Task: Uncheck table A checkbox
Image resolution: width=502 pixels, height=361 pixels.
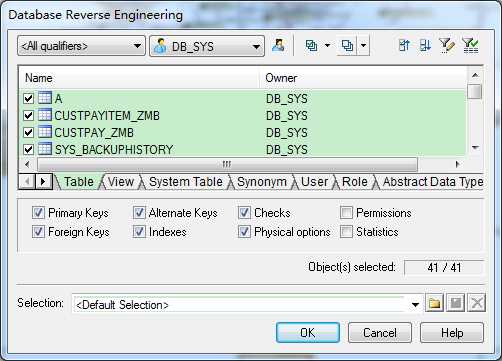Action: coord(28,99)
